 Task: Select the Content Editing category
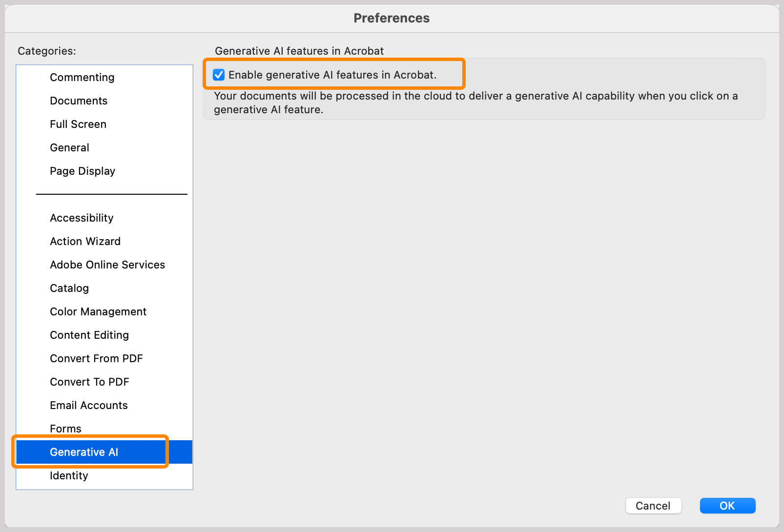pos(89,335)
